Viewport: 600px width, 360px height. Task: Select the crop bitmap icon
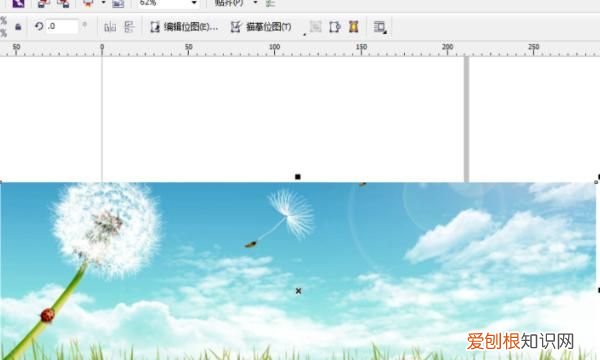tap(335, 27)
